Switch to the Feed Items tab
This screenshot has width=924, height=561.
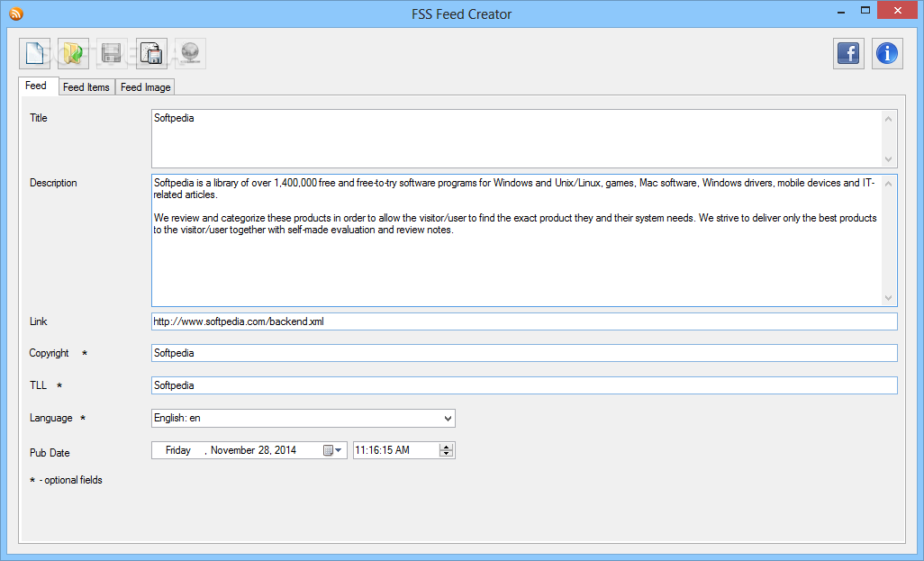tap(86, 87)
